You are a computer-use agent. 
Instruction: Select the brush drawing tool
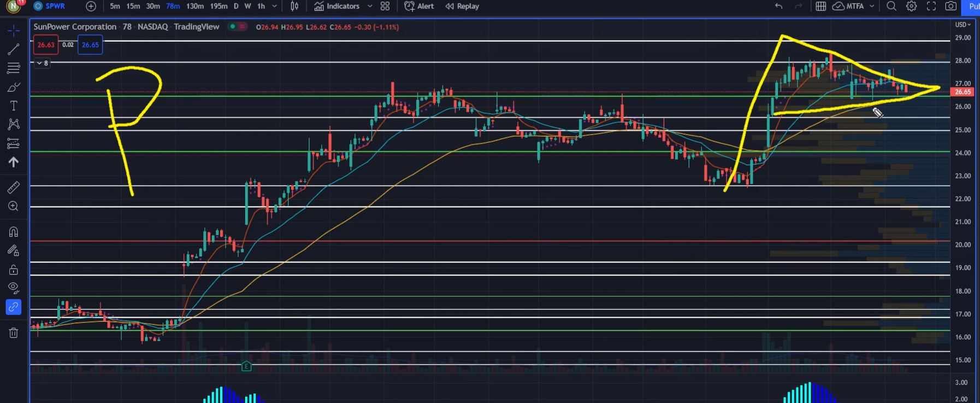(x=14, y=87)
